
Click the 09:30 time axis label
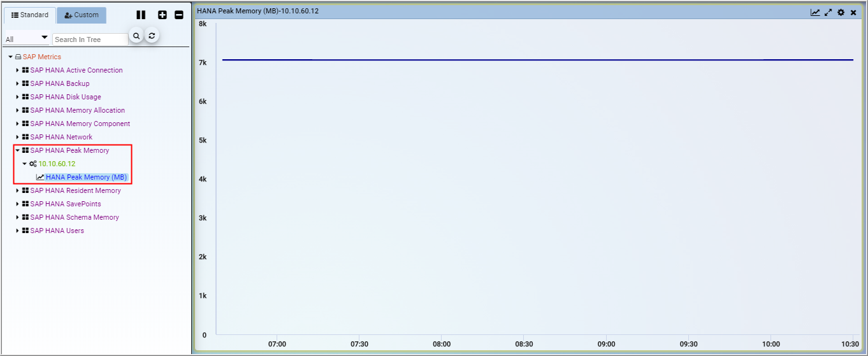[x=689, y=344]
